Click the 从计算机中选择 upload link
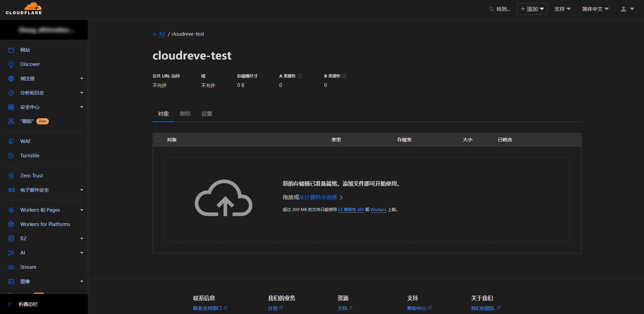 coord(318,197)
